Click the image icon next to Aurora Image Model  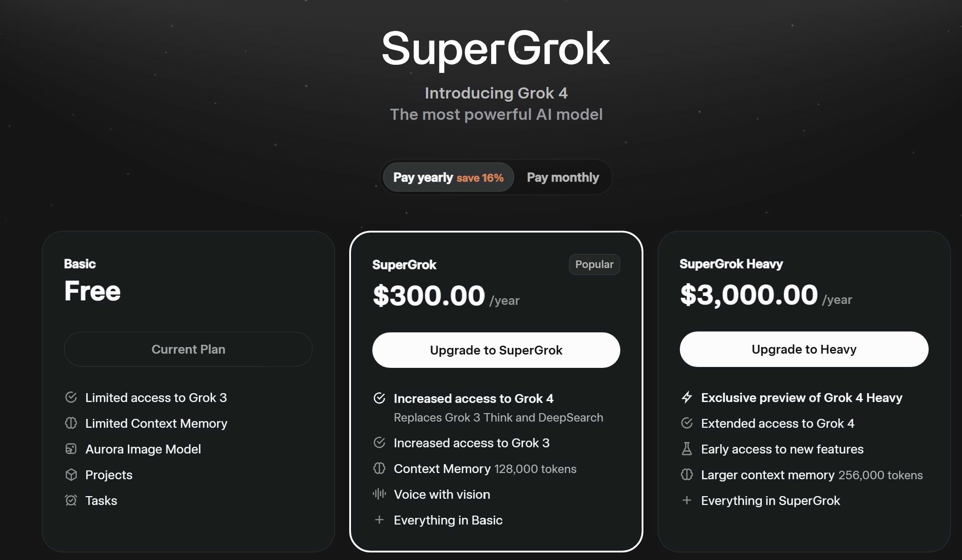(x=71, y=449)
